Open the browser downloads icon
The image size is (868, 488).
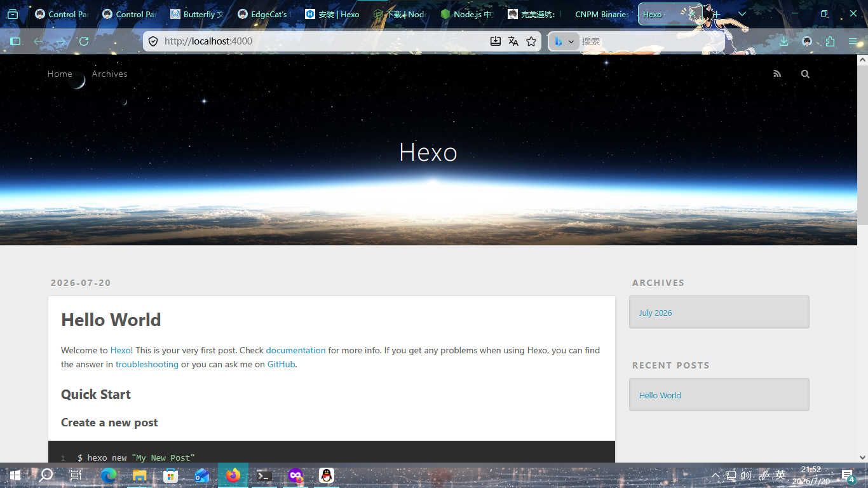click(x=784, y=41)
